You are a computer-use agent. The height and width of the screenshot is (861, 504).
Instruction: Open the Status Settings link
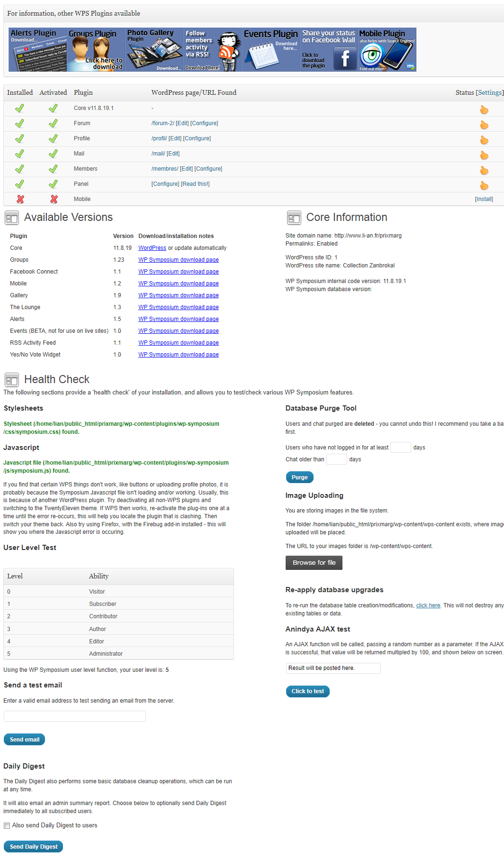click(x=489, y=92)
